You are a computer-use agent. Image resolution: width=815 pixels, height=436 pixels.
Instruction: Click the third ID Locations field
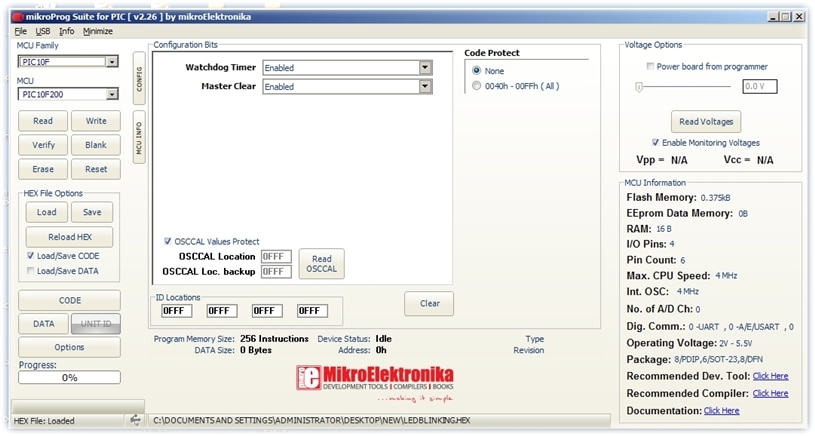coord(267,311)
